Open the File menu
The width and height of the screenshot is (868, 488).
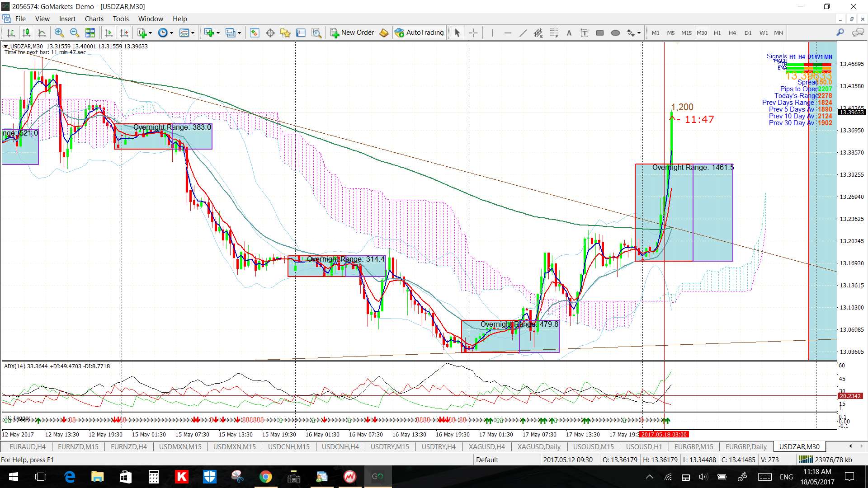20,19
